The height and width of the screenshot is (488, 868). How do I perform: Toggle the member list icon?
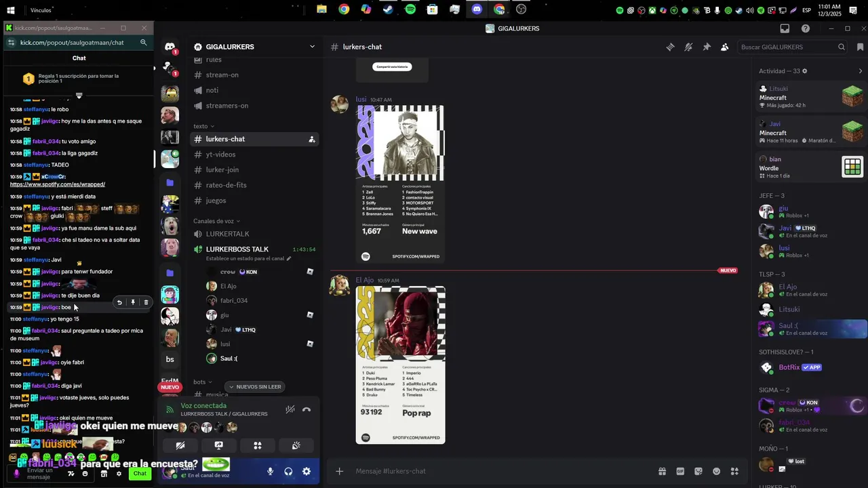point(724,47)
